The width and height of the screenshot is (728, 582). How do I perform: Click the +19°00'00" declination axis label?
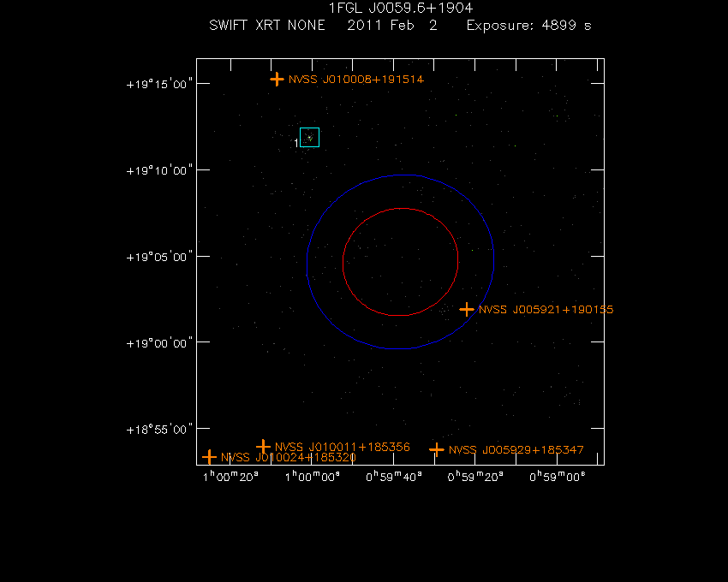pyautogui.click(x=159, y=343)
